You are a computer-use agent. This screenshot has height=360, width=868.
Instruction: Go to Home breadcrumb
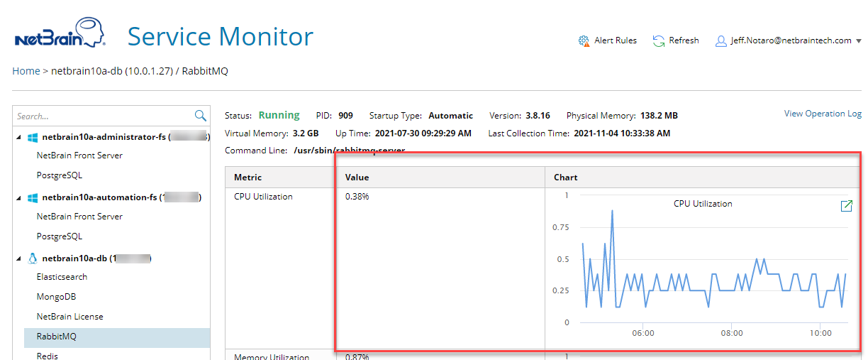(x=26, y=71)
